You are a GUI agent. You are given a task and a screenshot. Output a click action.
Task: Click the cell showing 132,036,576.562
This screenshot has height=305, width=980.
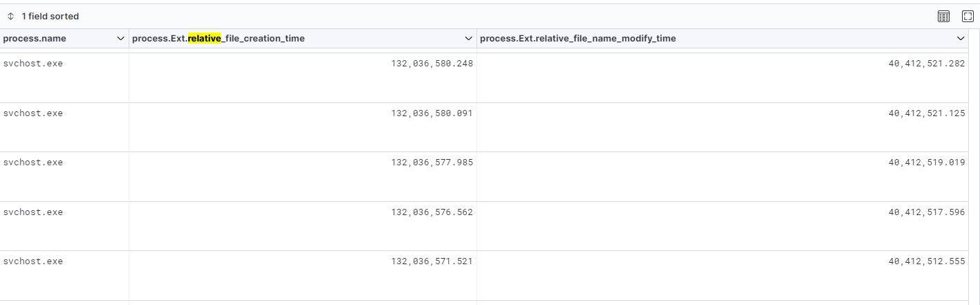432,212
